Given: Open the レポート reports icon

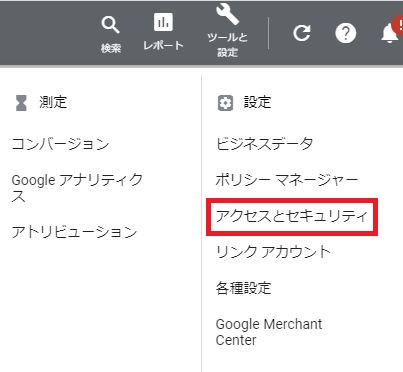Looking at the screenshot, I should coord(163,22).
